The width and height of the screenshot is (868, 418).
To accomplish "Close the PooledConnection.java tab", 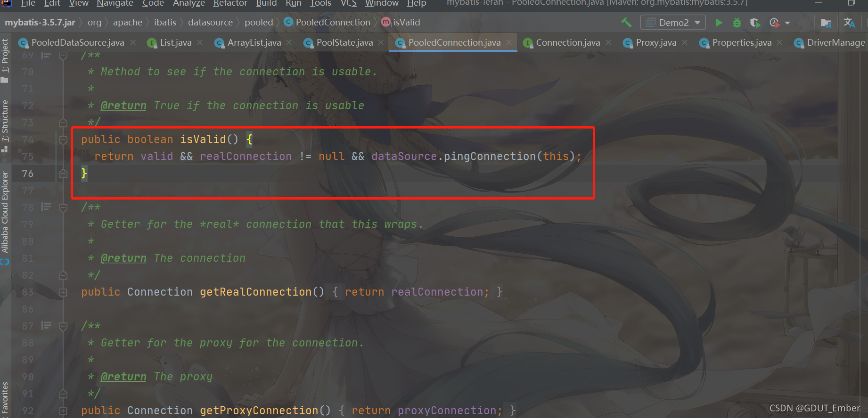I will point(509,42).
